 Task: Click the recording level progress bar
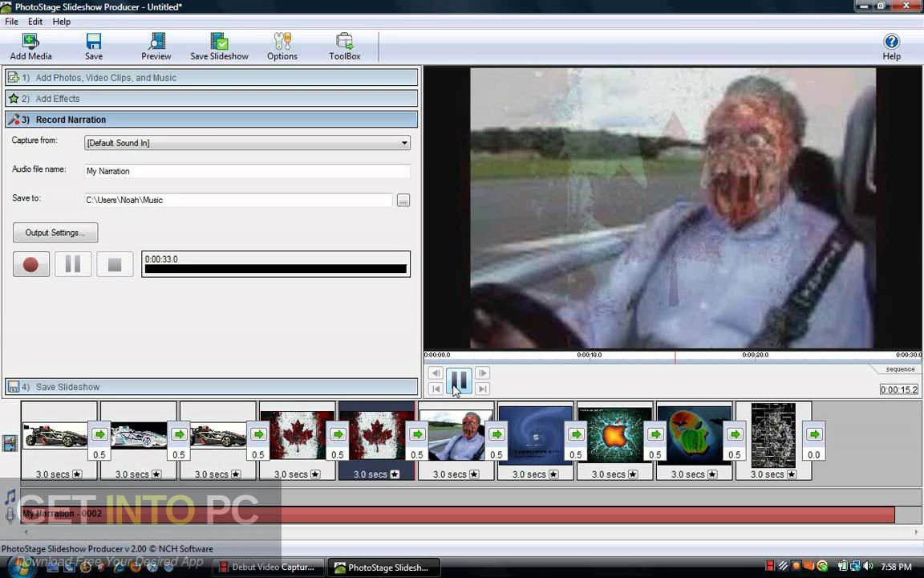[276, 269]
